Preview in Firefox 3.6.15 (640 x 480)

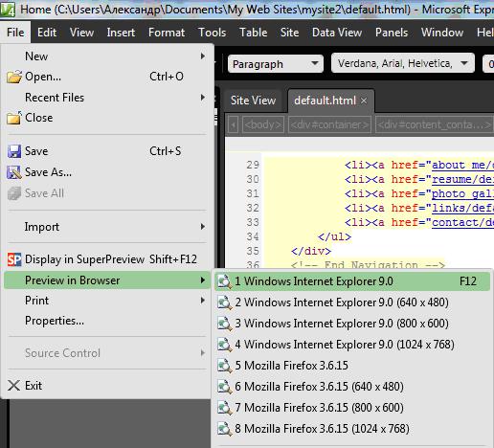[352, 387]
